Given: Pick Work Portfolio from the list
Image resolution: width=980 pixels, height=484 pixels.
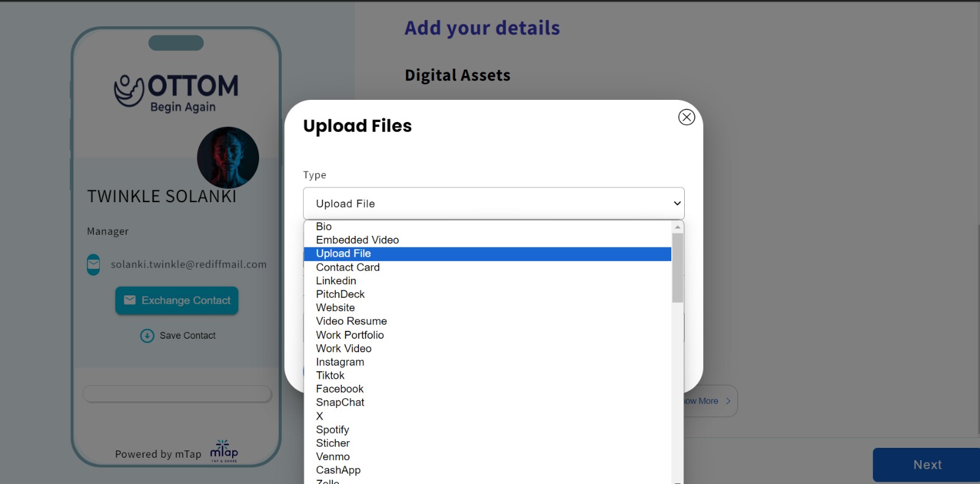Looking at the screenshot, I should 488,335.
